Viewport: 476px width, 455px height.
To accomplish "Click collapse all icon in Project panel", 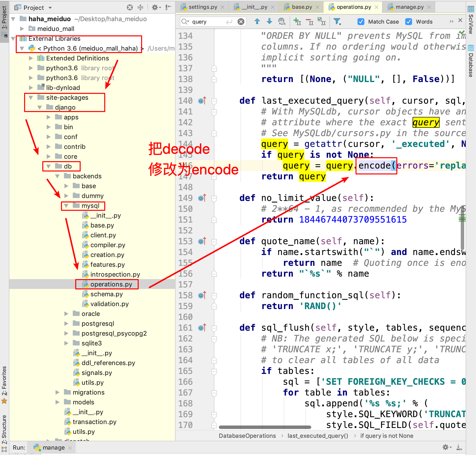I will tap(140, 8).
